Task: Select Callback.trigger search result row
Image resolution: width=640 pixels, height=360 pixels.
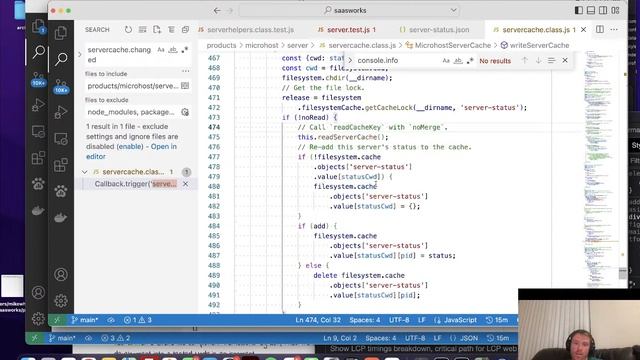Action: 136,184
